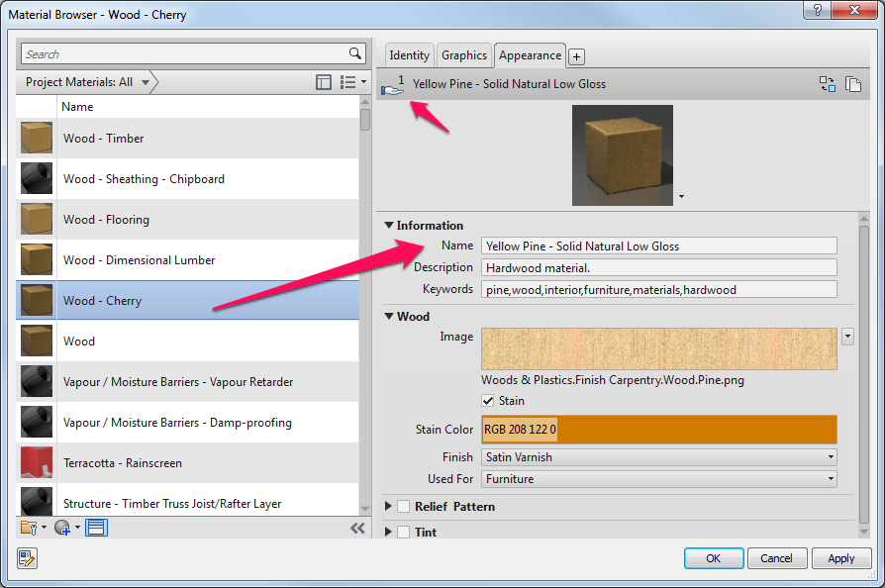The image size is (885, 588).
Task: Switch to the Graphics tab
Action: (x=463, y=54)
